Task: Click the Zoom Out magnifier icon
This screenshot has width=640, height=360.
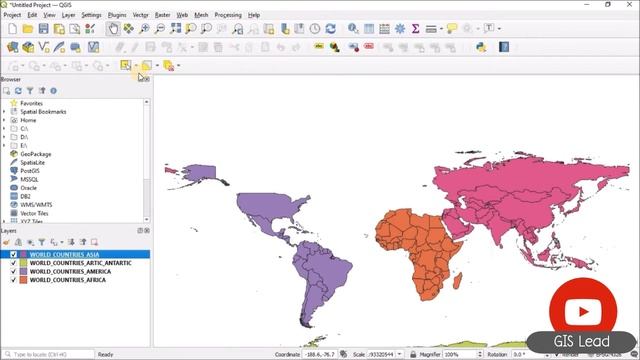Action: [160, 29]
